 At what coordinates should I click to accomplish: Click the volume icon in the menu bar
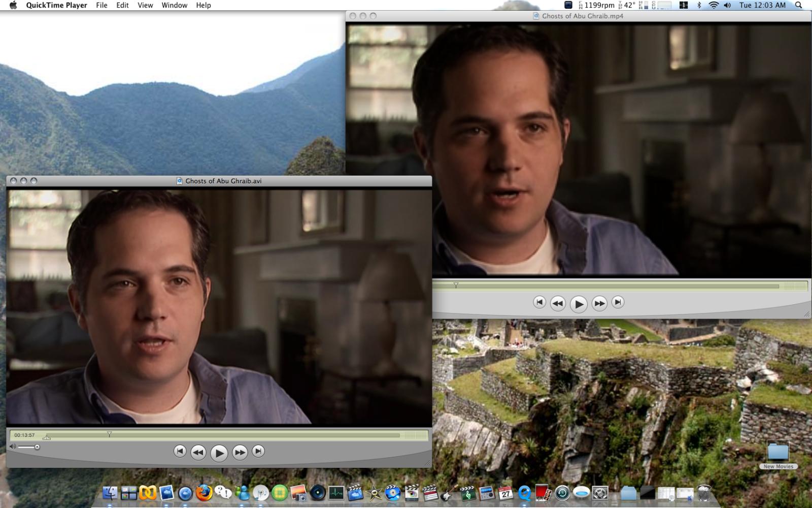[727, 5]
